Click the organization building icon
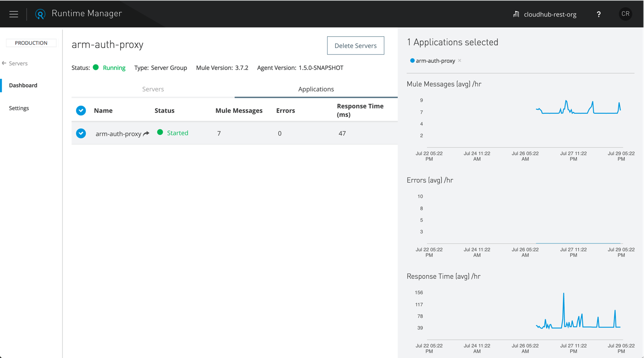The image size is (644, 358). [516, 14]
